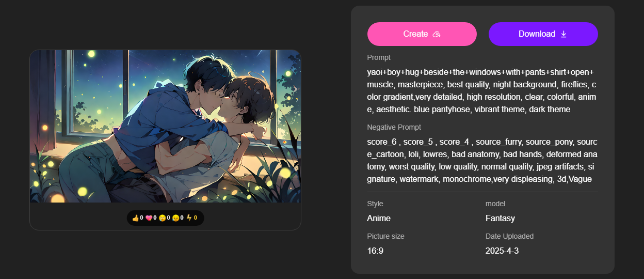The image size is (644, 279).
Task: Select the sad sweating face reaction
Action: click(x=176, y=218)
